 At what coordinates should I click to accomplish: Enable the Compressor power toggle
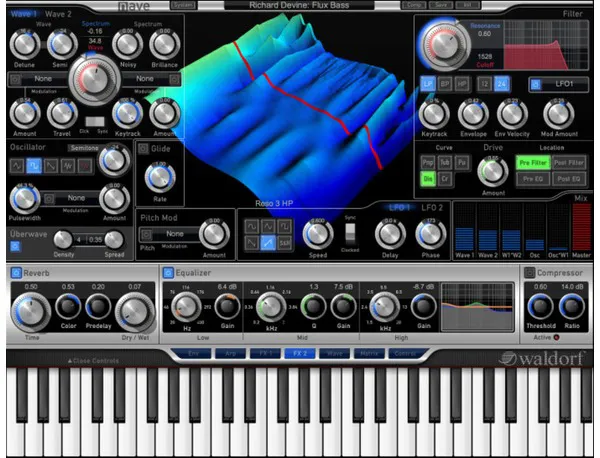coord(529,272)
